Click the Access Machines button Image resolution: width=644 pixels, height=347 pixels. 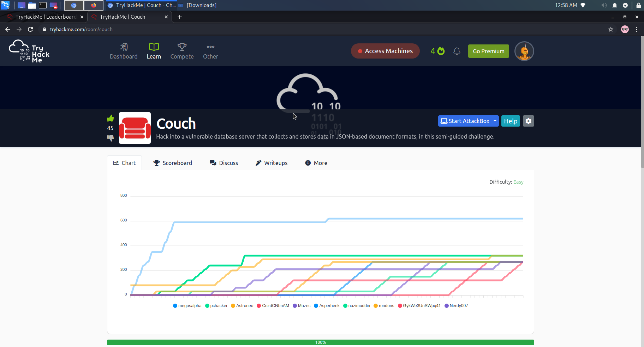[385, 51]
